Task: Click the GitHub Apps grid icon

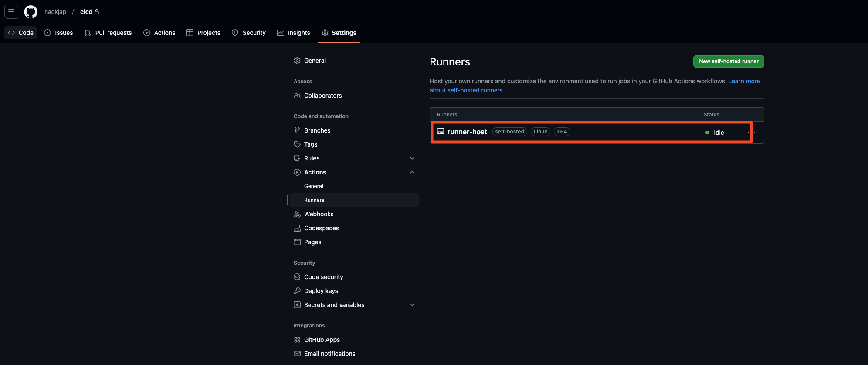Action: [x=297, y=340]
